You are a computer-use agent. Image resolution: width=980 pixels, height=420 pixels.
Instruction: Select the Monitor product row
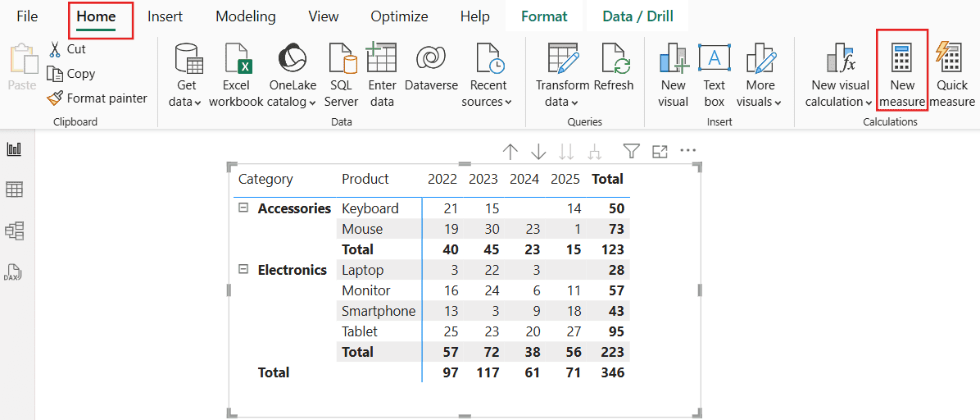(x=365, y=290)
